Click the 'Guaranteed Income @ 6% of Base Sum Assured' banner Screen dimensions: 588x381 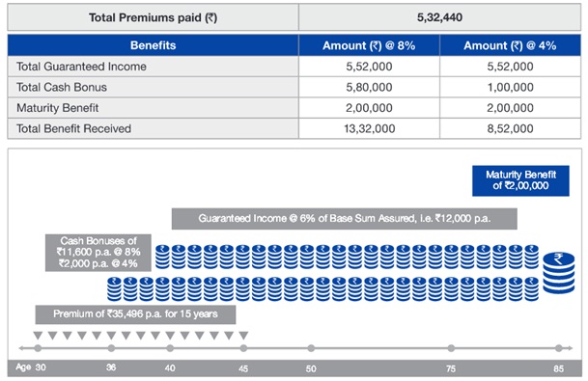tap(345, 219)
